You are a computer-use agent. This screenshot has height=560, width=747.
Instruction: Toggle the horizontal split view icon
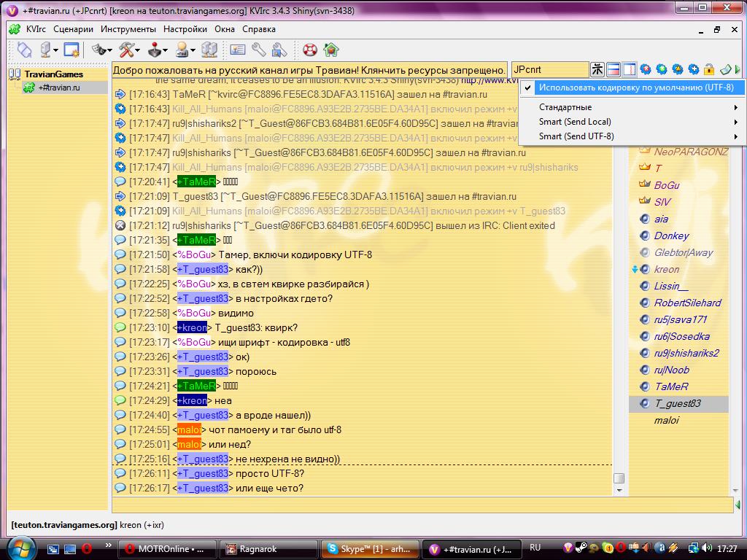(614, 69)
